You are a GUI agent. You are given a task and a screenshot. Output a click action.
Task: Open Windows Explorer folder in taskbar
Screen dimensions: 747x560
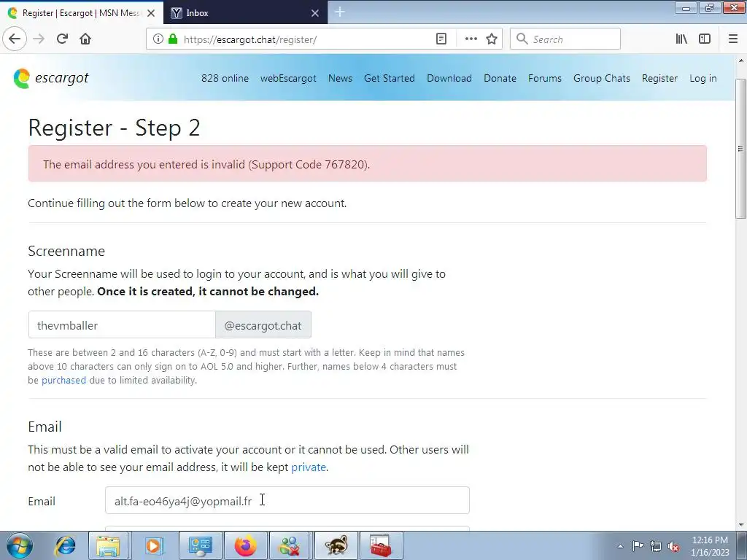[108, 545]
